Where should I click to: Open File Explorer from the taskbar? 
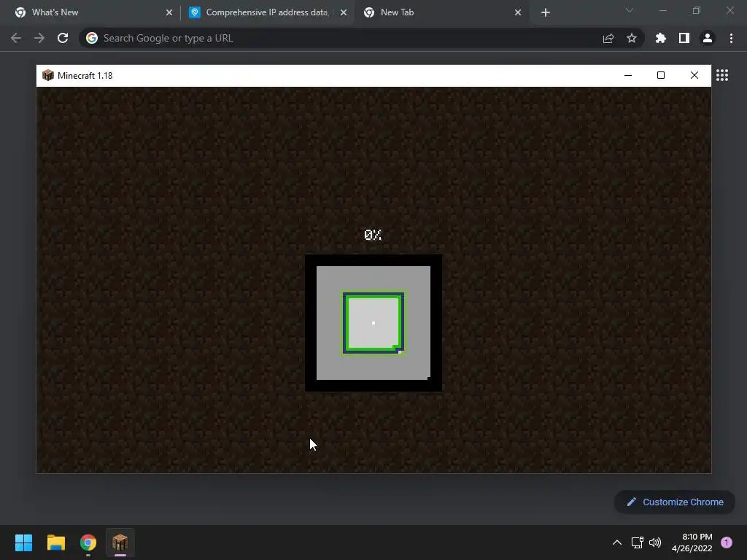pos(55,542)
